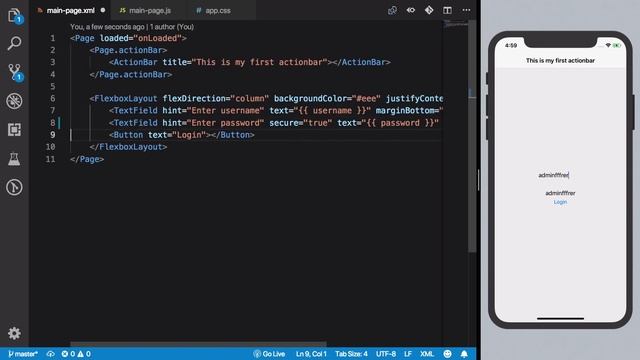Open the GitLens view in activity bar

[14, 187]
